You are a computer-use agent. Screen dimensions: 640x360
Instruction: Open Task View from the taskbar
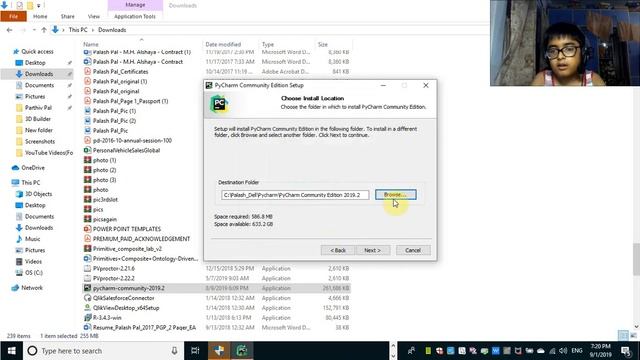(195, 351)
